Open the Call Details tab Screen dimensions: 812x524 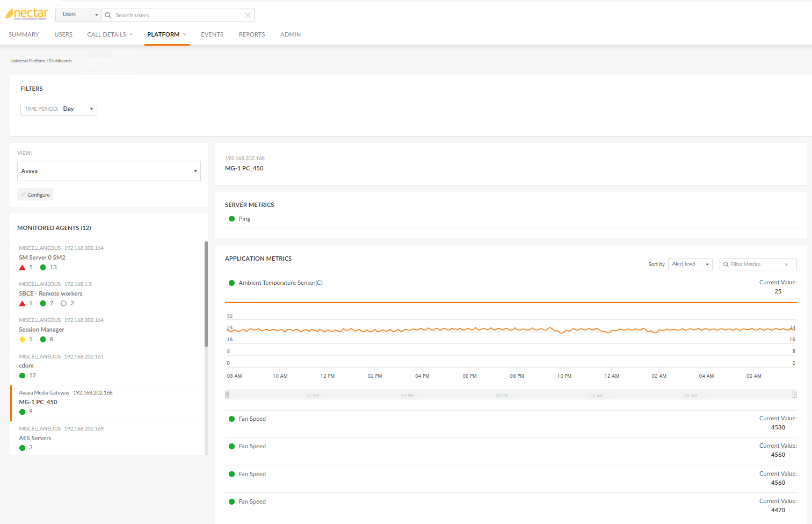click(106, 34)
